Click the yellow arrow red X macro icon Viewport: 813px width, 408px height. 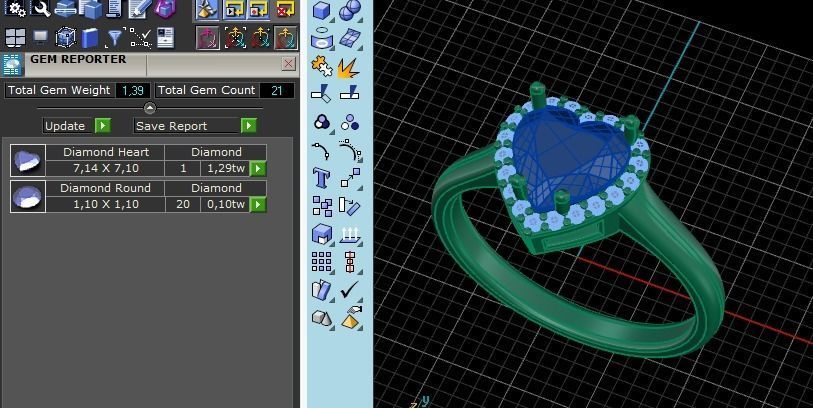(x=285, y=9)
